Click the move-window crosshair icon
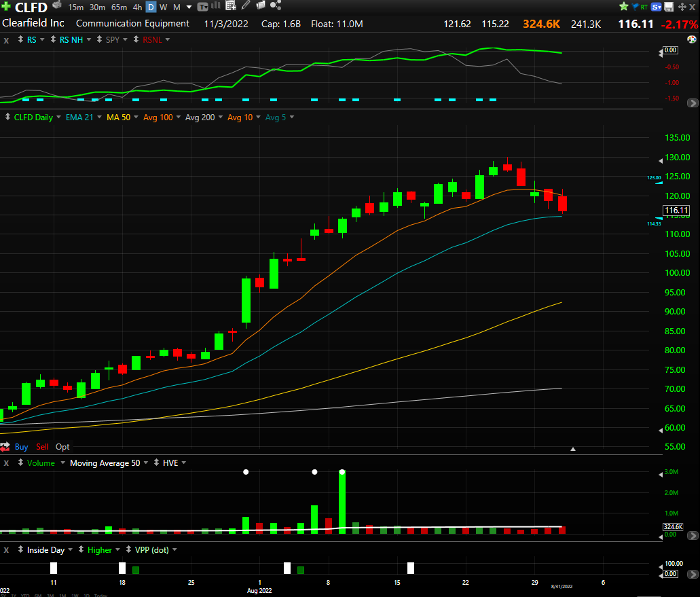 (x=682, y=7)
